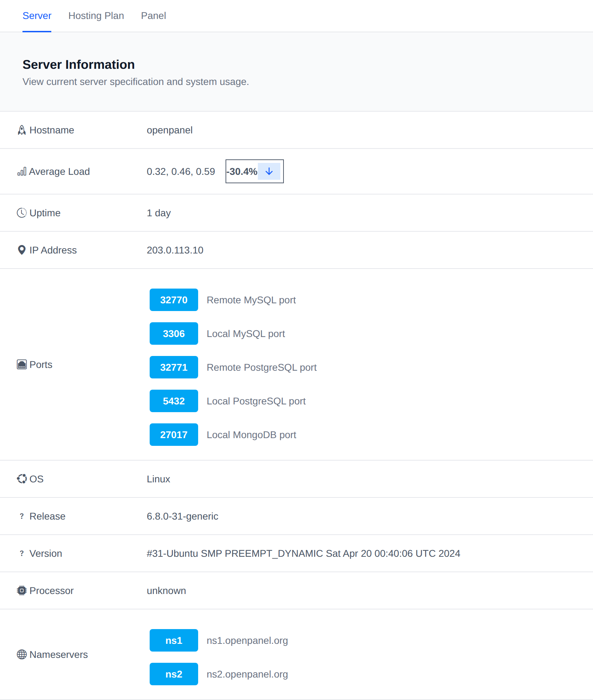
Task: Click the Local PostgreSQL port label
Action: point(256,401)
